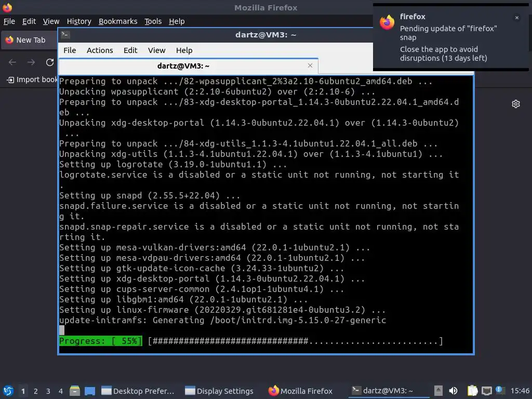Click the Firefox icon in the notification
The height and width of the screenshot is (399, 532).
click(387, 22)
